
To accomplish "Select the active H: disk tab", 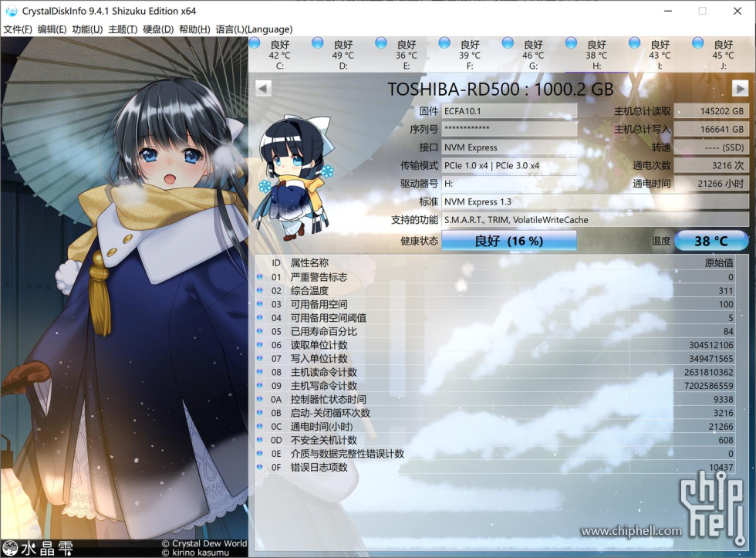I will [x=596, y=55].
